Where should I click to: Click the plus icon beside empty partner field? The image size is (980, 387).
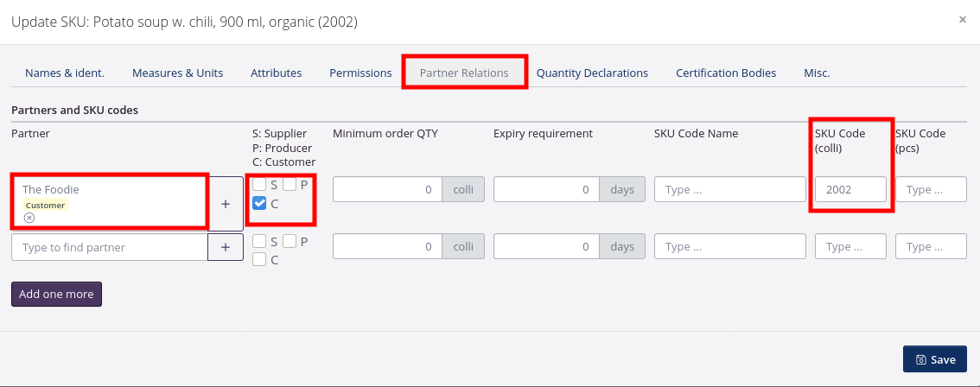click(226, 247)
